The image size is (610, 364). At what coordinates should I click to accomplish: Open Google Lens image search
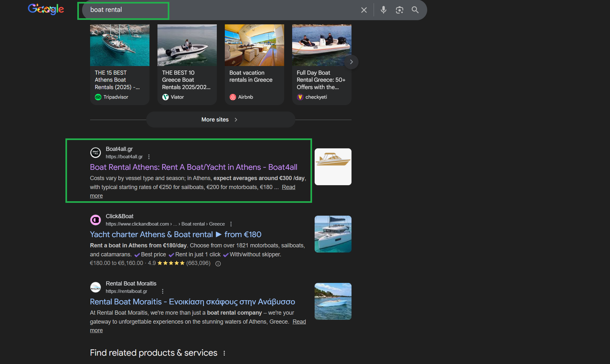click(399, 10)
